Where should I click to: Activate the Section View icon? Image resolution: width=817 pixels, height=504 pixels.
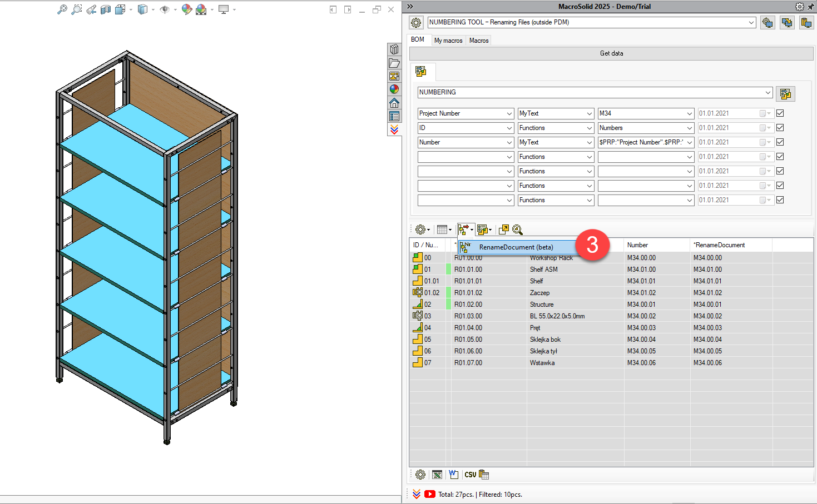[106, 9]
